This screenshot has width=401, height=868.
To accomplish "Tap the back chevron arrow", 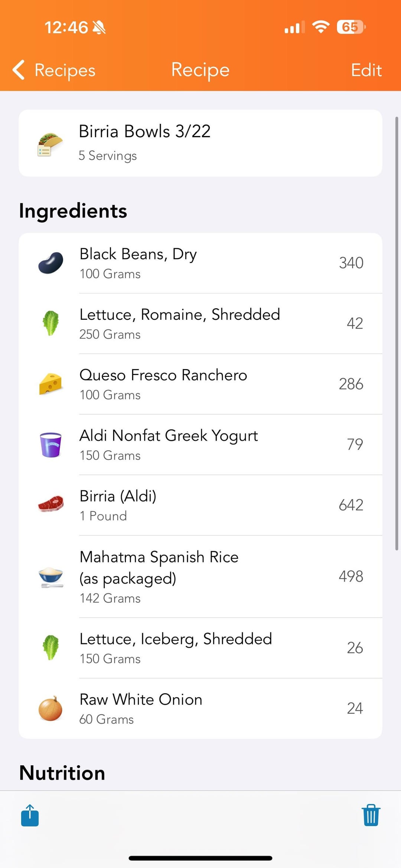I will click(19, 70).
